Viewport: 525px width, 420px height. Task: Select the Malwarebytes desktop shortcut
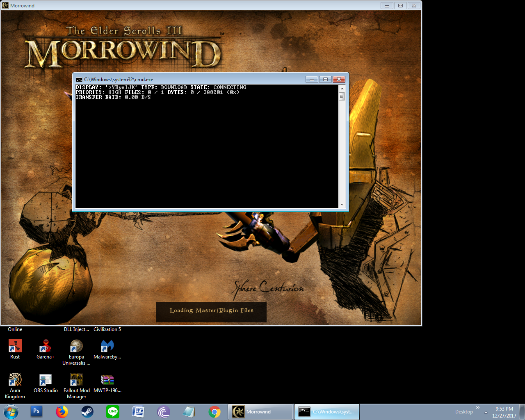tap(107, 349)
